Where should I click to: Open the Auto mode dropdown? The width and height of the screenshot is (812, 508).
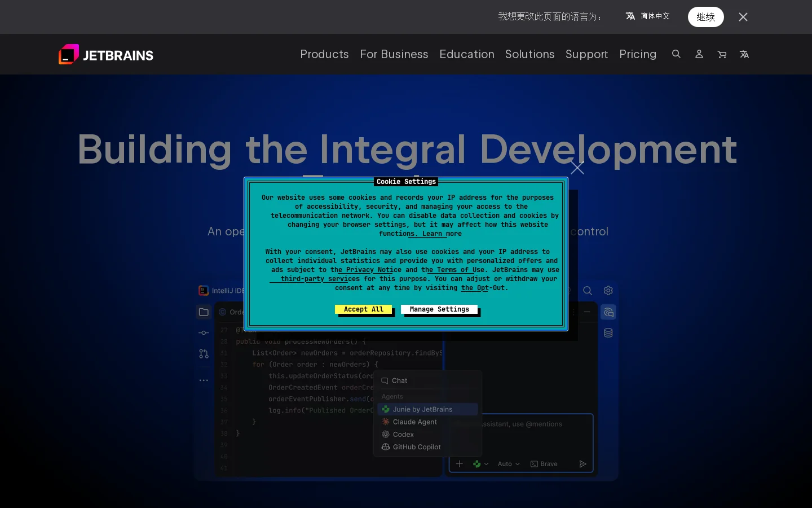pos(509,464)
